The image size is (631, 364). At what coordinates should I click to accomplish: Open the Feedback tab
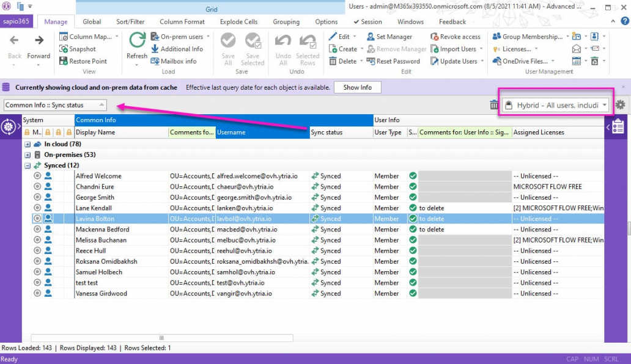(452, 22)
